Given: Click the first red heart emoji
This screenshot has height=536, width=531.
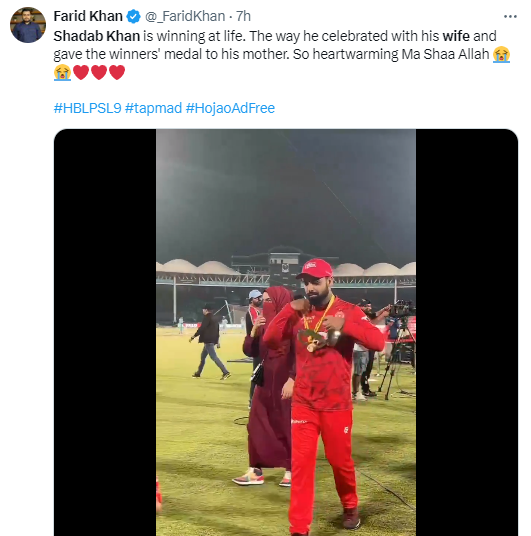Looking at the screenshot, I should click(81, 72).
